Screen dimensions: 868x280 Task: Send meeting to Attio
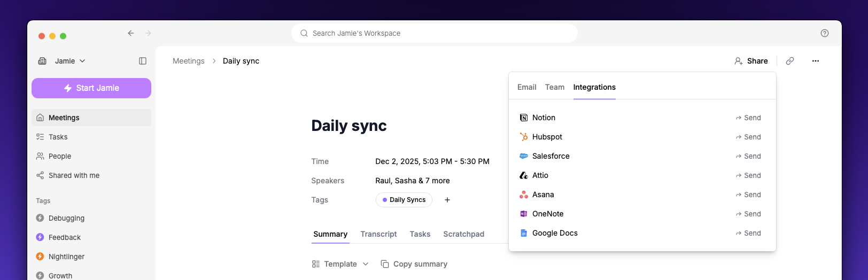748,175
